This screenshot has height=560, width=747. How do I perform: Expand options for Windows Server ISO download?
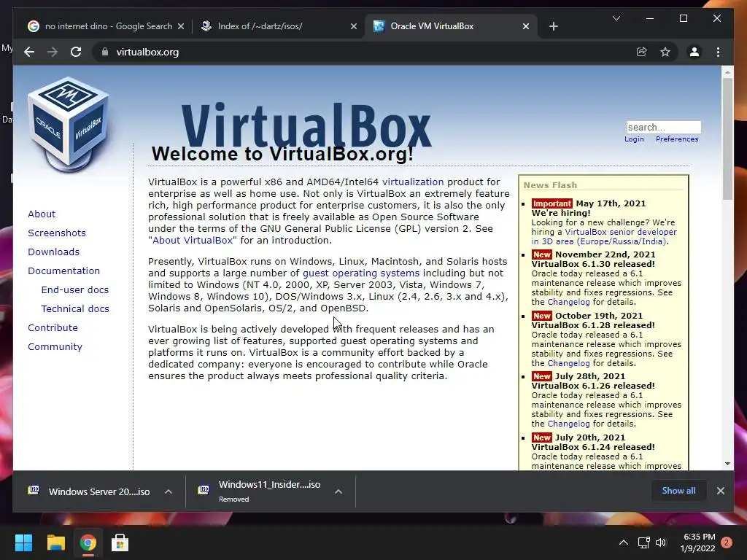(169, 491)
